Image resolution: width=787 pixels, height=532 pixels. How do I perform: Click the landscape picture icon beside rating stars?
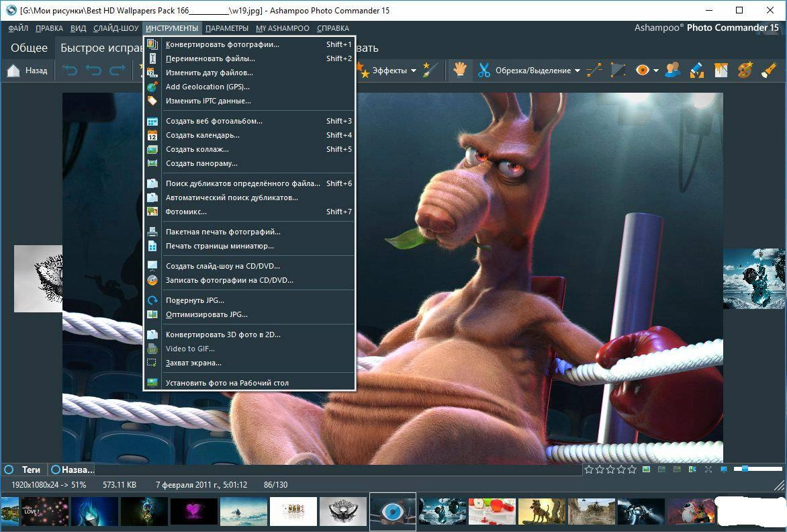point(647,470)
